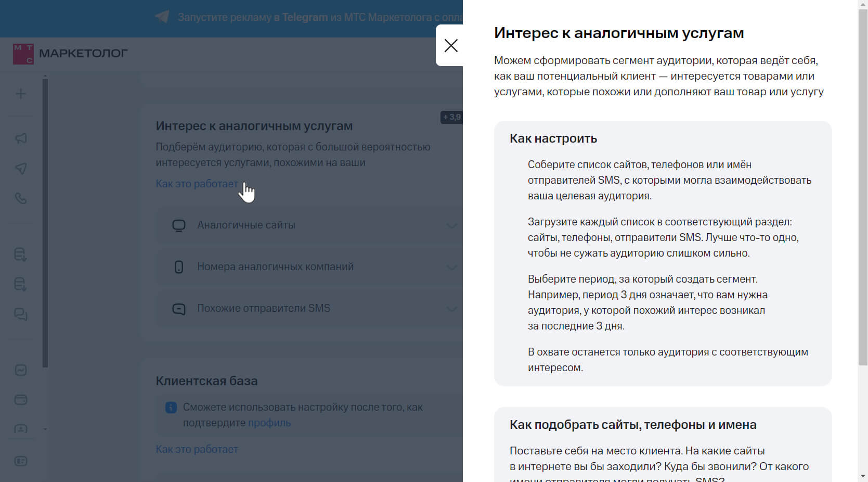Open the first database sidebar icon
This screenshot has height=482, width=868.
(21, 255)
